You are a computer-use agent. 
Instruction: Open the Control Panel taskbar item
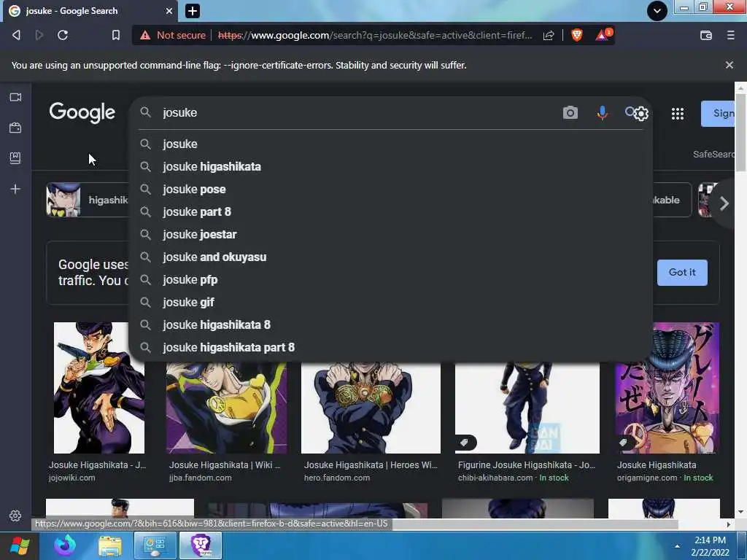pos(155,545)
